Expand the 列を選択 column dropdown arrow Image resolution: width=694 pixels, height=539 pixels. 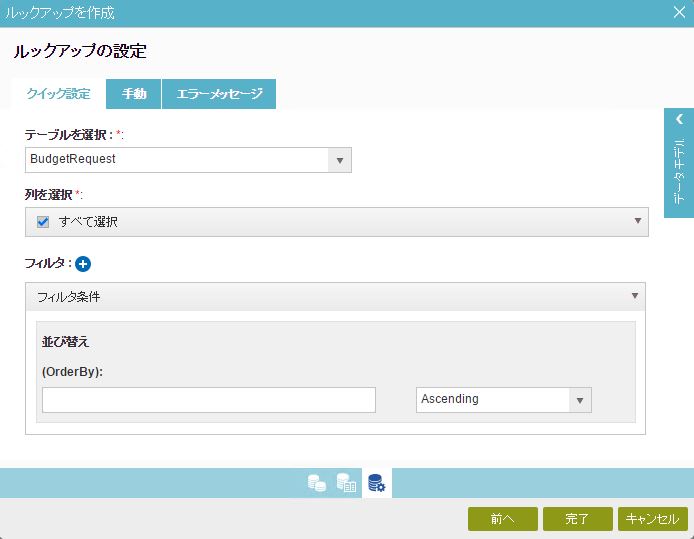(x=638, y=221)
